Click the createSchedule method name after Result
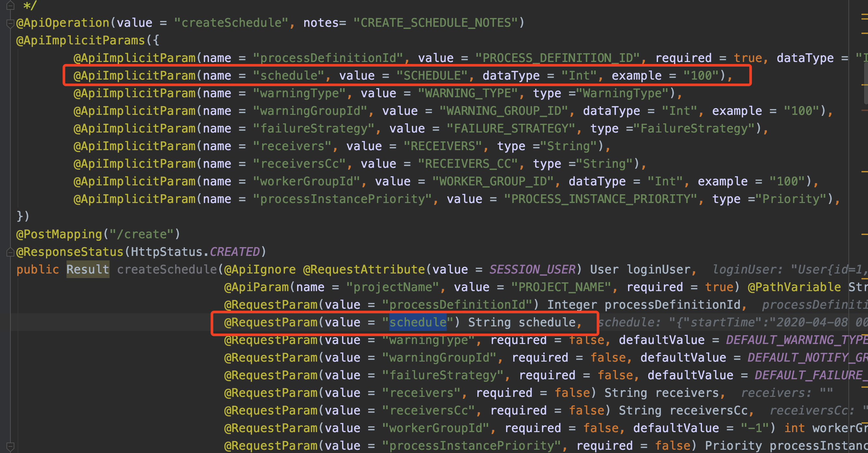868x453 pixels. click(167, 270)
